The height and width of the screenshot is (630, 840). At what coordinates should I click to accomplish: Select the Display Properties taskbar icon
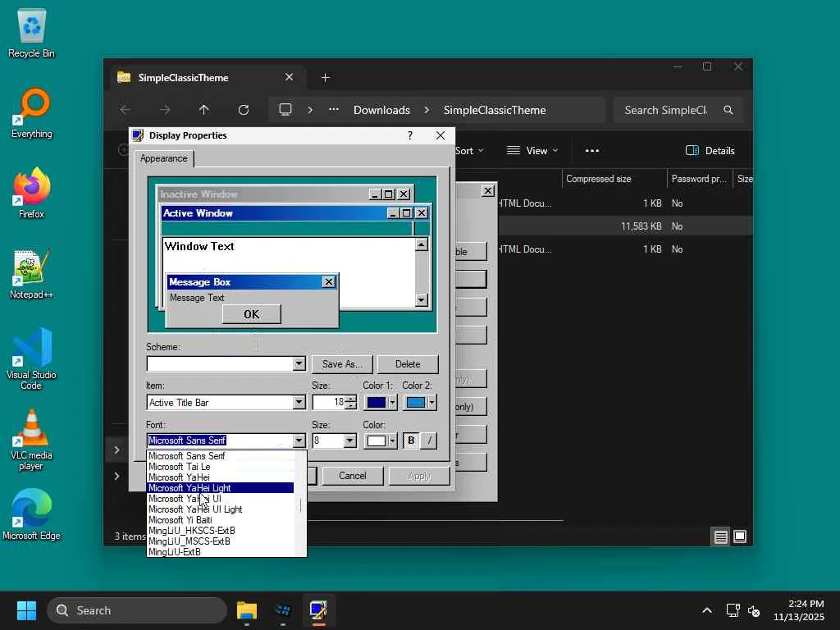319,610
